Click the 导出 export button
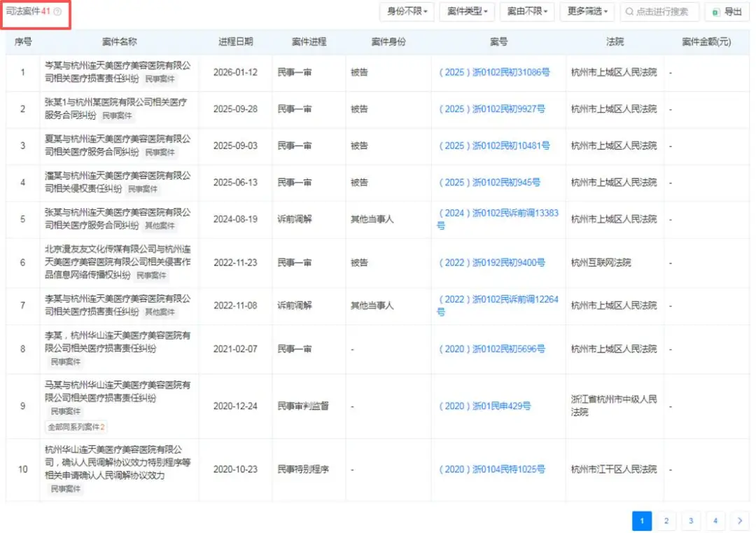The height and width of the screenshot is (533, 756). point(727,12)
